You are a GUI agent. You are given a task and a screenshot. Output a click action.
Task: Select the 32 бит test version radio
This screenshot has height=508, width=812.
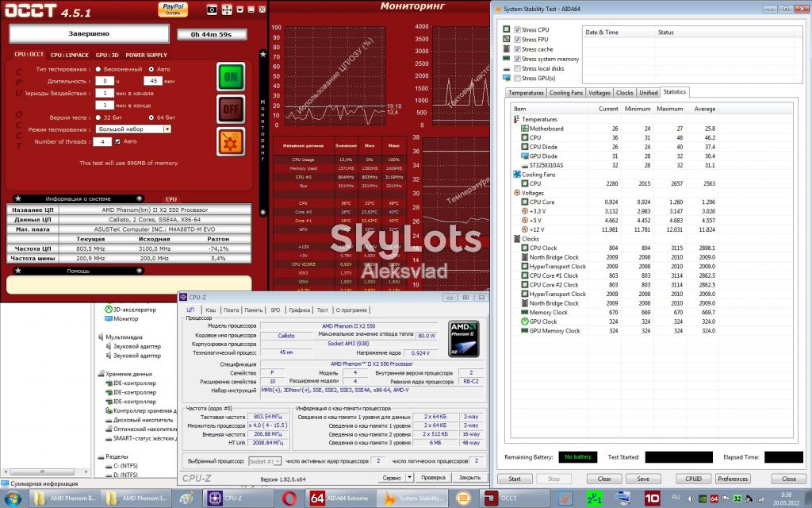[x=98, y=117]
